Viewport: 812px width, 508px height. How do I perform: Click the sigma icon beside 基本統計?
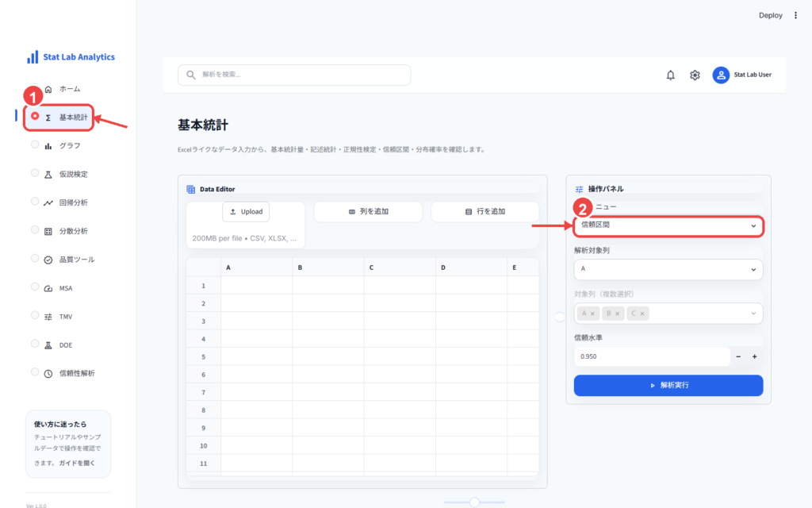(48, 117)
